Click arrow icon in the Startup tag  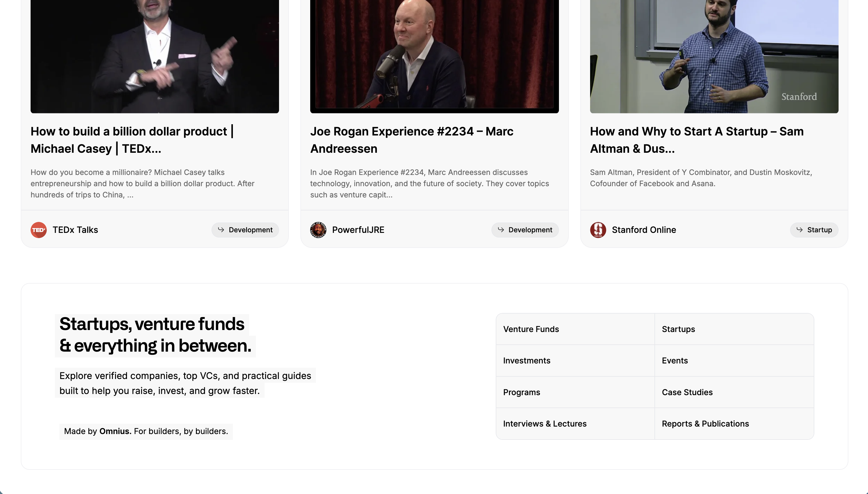[799, 230]
